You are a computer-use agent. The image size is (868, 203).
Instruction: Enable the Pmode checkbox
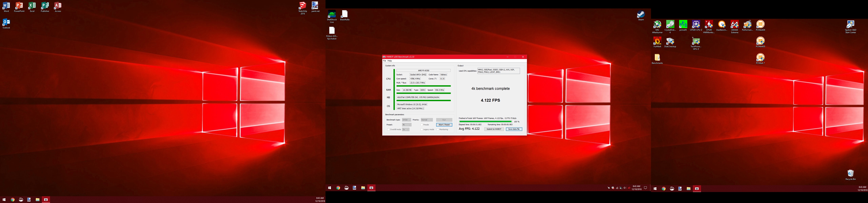[422, 125]
